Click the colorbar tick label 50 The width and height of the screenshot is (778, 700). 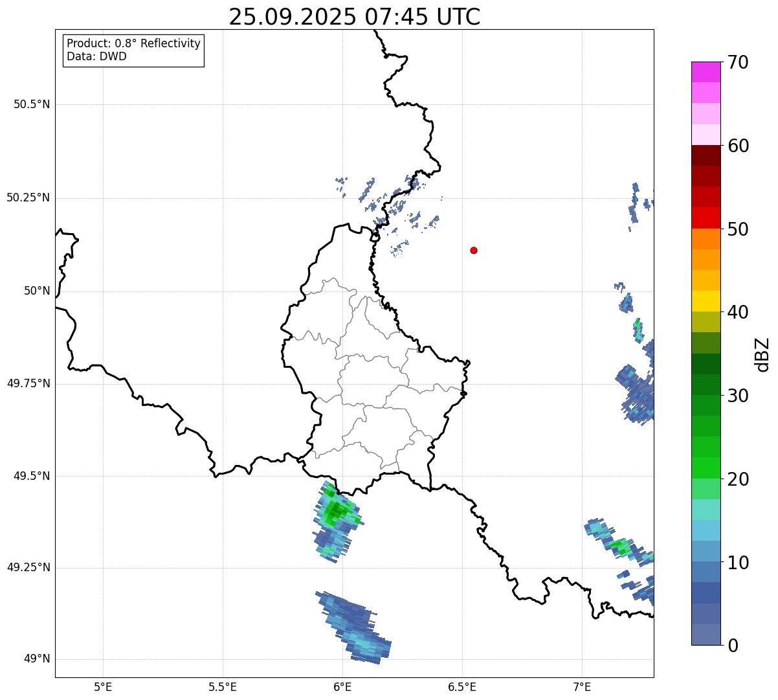pos(738,229)
